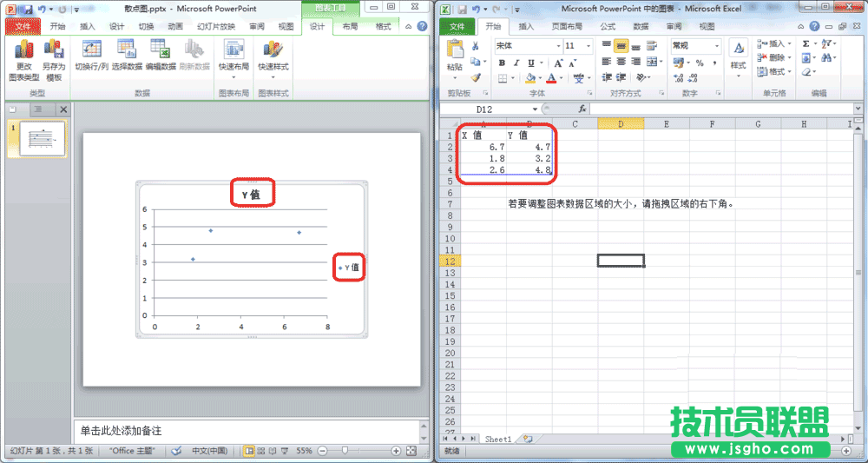
Task: Open Excel font size 11 dropdown
Action: click(589, 46)
